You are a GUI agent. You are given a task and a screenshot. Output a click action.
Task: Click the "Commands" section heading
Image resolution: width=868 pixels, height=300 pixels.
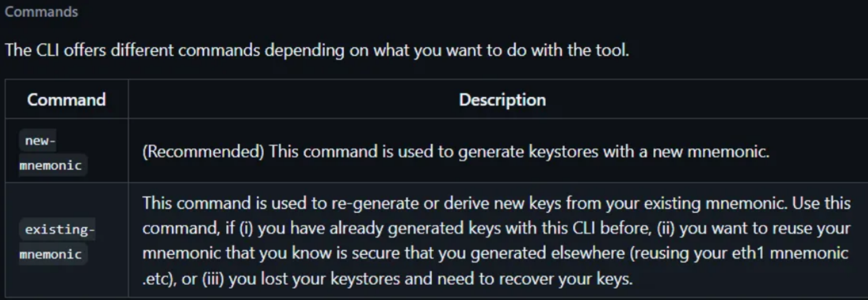pos(41,11)
